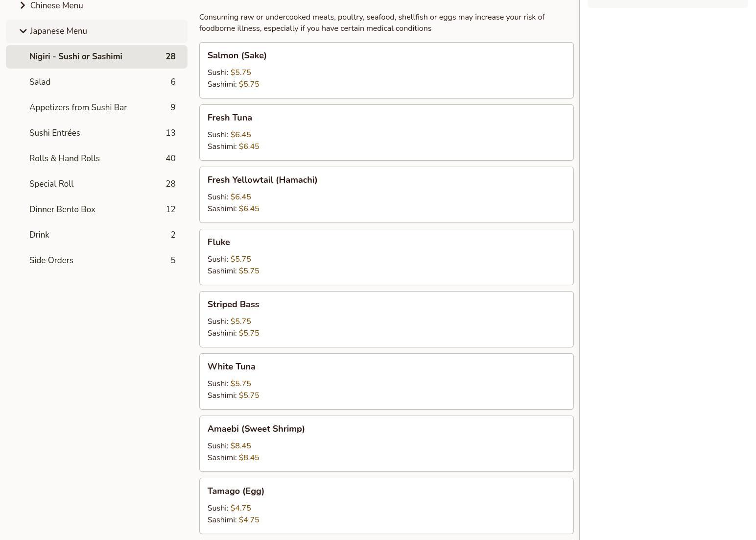This screenshot has width=756, height=540.
Task: Select the White Tuna item card
Action: point(386,381)
